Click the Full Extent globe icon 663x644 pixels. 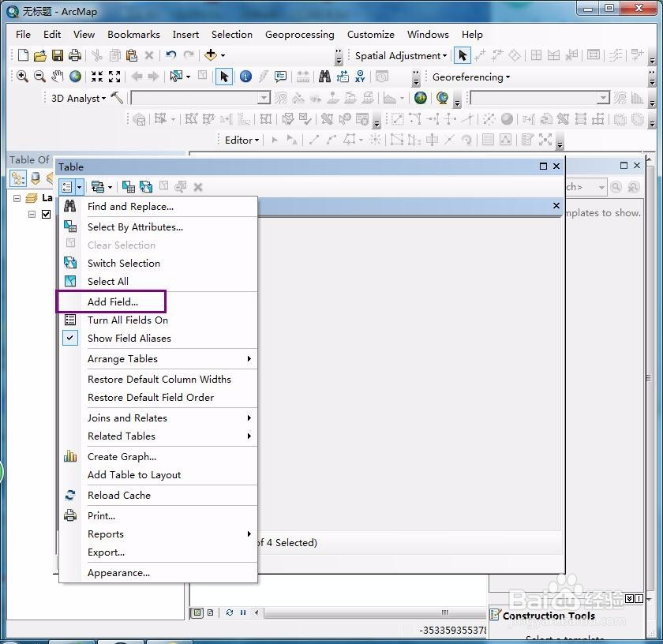[x=75, y=77]
